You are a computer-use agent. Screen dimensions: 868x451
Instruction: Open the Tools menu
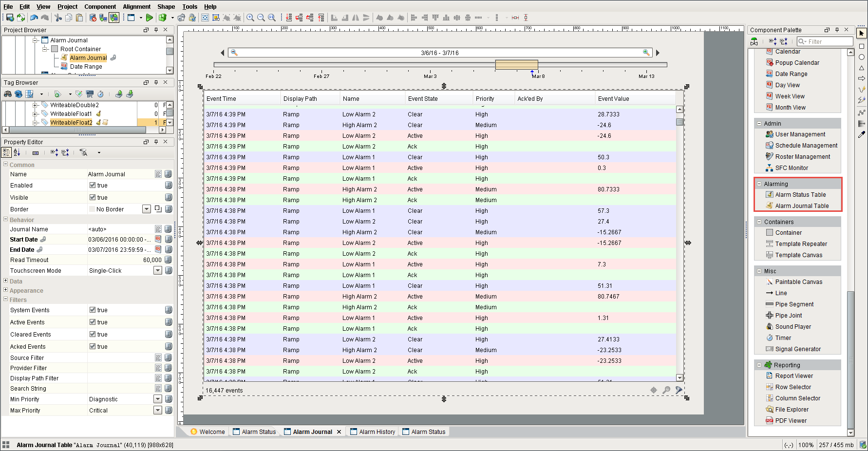pos(189,6)
